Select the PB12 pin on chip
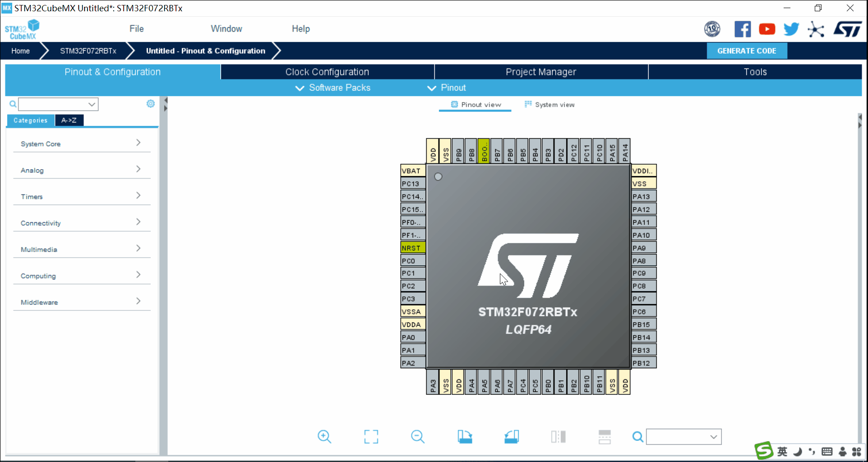868x462 pixels. pos(644,363)
